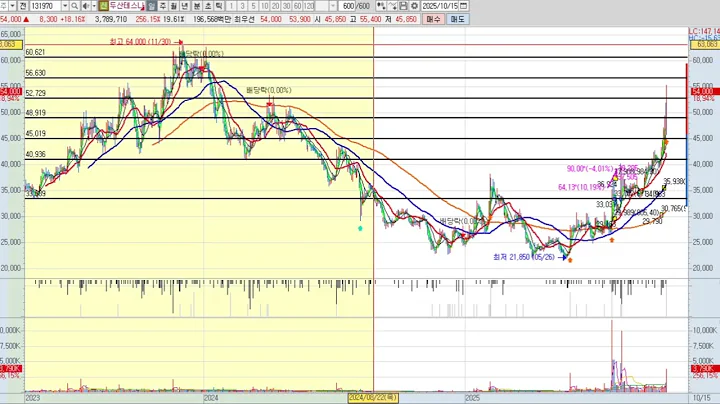The image size is (720, 404).
Task: Click the 40,936 horizontal level label
Action: pyautogui.click(x=35, y=154)
